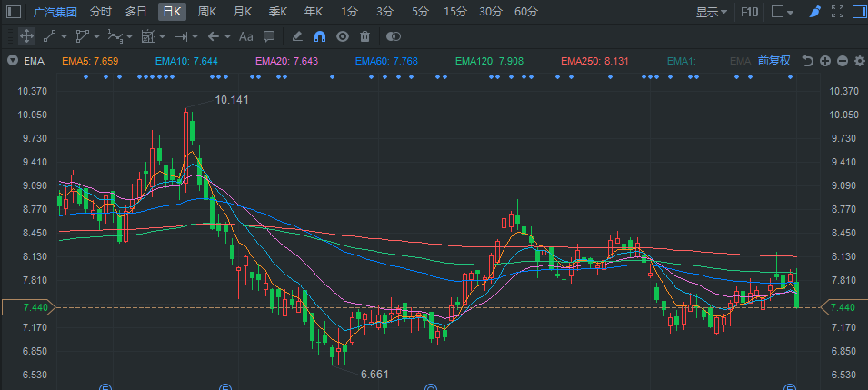Collapse the EMA indicator triangle
The image size is (868, 390).
click(x=12, y=61)
